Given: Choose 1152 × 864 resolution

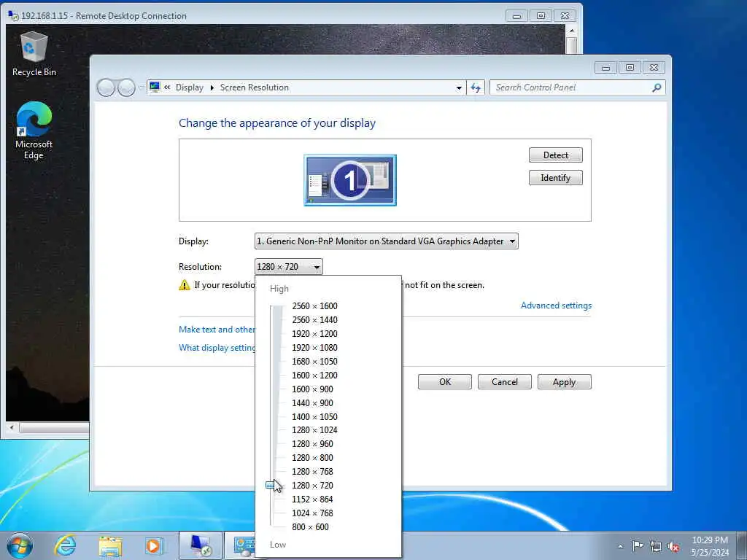Looking at the screenshot, I should tap(312, 499).
